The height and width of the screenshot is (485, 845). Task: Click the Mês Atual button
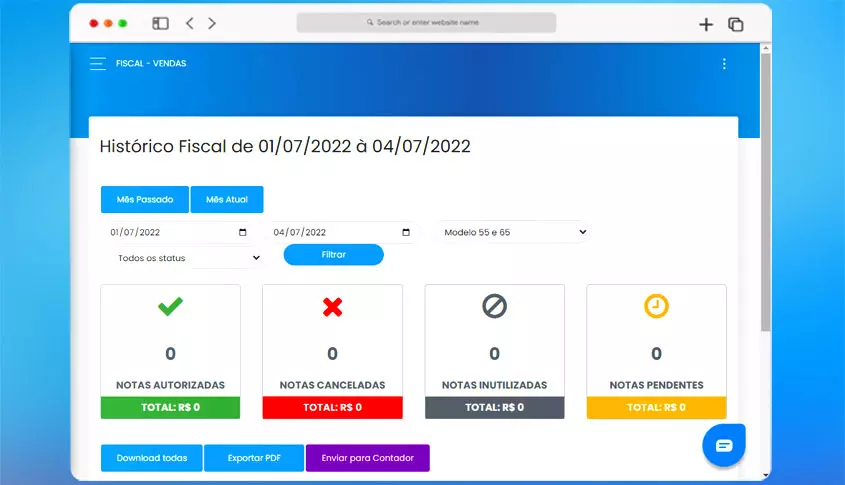tap(227, 199)
